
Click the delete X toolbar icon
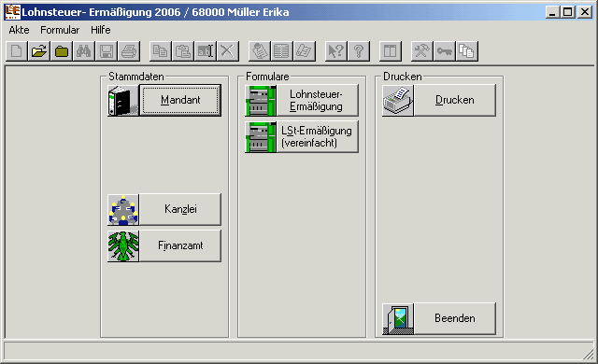[x=228, y=51]
